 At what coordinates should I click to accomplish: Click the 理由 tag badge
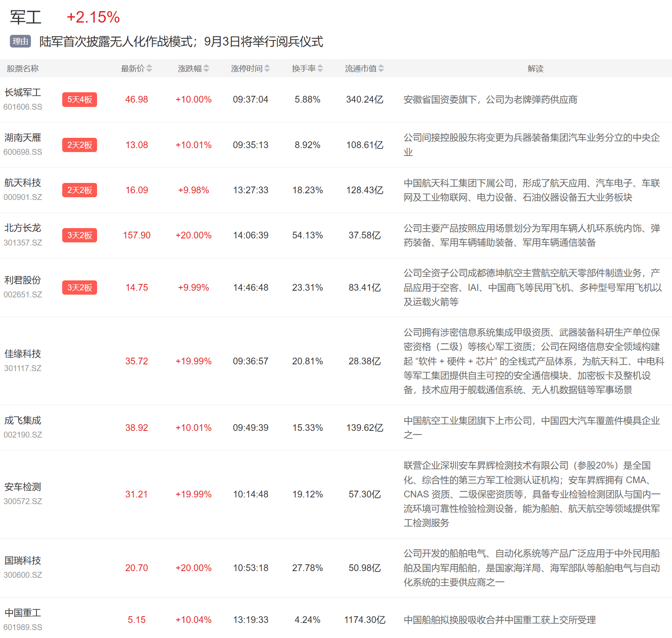click(21, 41)
